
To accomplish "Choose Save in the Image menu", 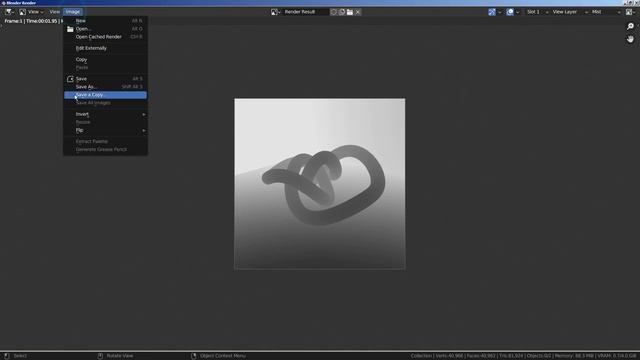I will click(105, 79).
